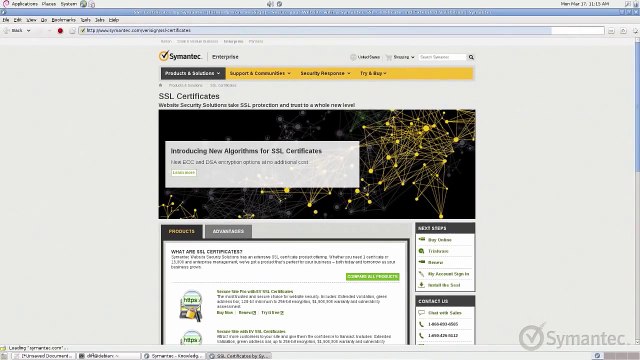
Task: Click the https padlock product image for Secure Site Pro
Action: click(191, 305)
